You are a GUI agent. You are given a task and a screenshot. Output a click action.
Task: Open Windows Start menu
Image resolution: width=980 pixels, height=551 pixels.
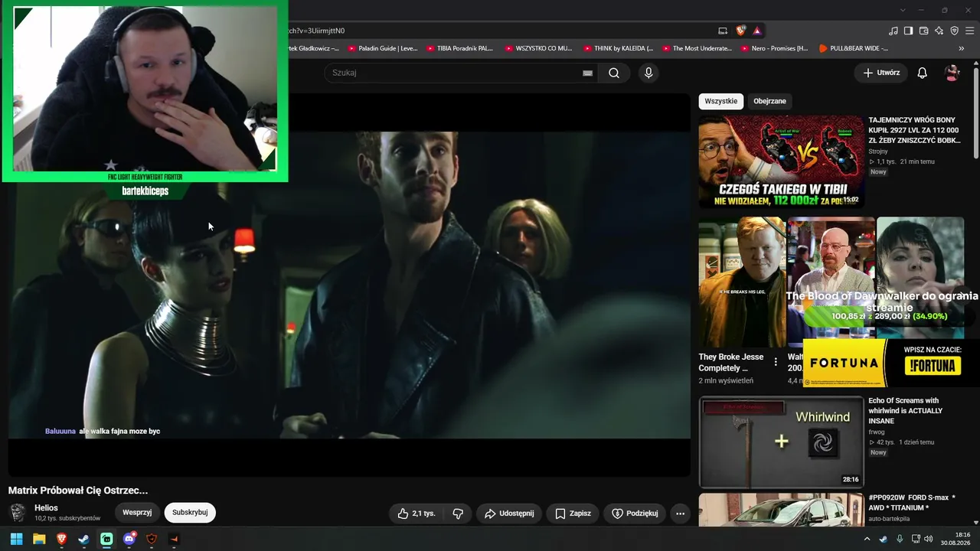16,539
